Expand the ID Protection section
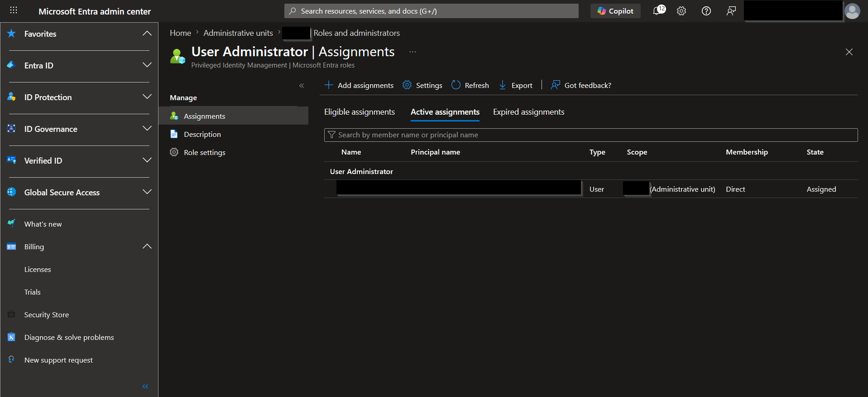This screenshot has width=868, height=397. (x=147, y=97)
